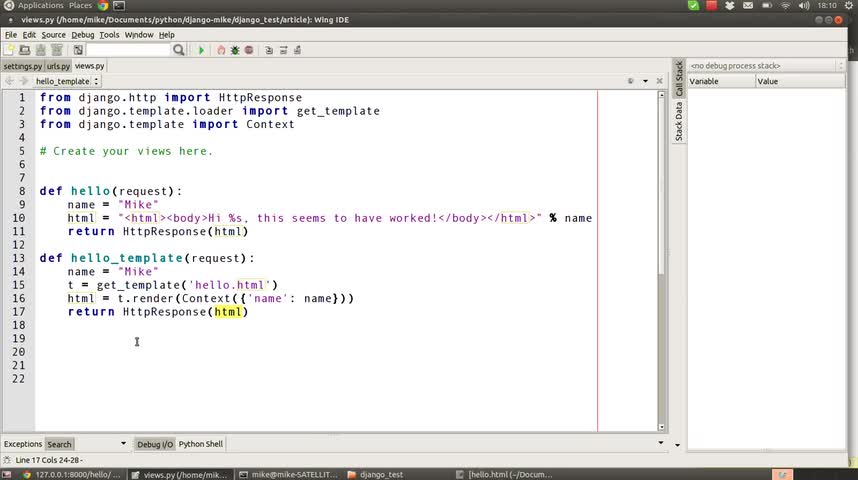Image resolution: width=858 pixels, height=480 pixels.
Task: Open the Edit menu
Action: tap(29, 34)
